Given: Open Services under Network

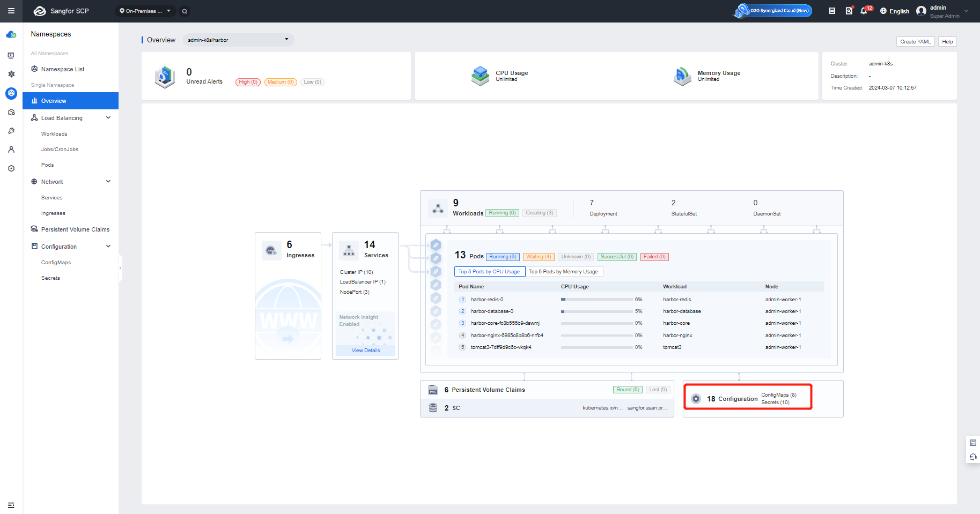Looking at the screenshot, I should click(x=51, y=198).
